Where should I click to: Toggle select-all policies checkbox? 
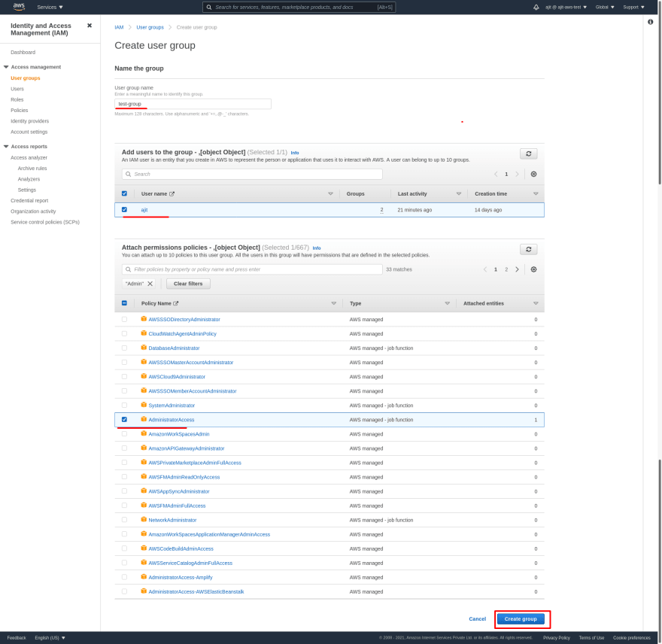(x=124, y=302)
